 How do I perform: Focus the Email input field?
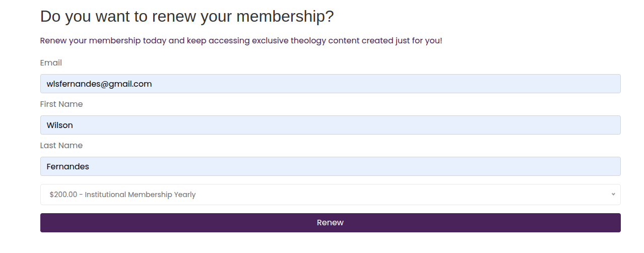[x=330, y=84]
